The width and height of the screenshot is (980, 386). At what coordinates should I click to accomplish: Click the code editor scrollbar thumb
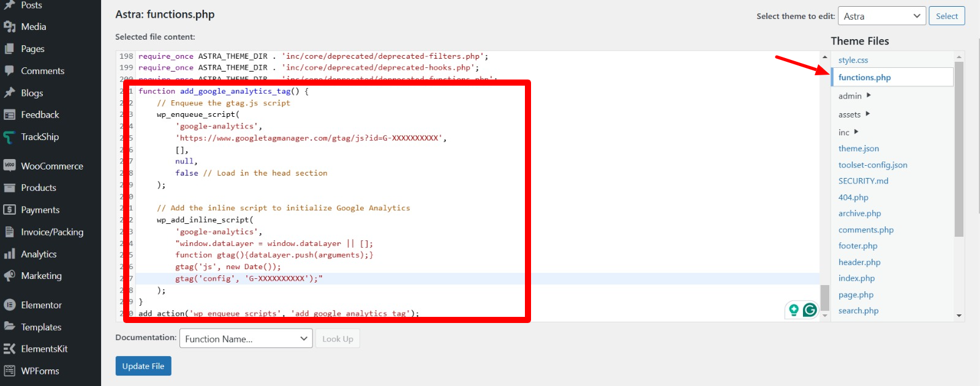tap(825, 297)
